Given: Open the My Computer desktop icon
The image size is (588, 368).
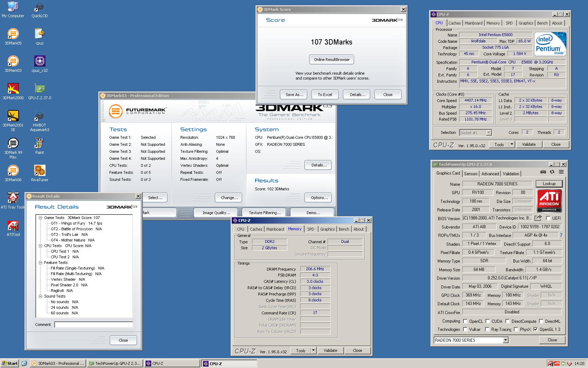Looking at the screenshot, I should coord(13,9).
